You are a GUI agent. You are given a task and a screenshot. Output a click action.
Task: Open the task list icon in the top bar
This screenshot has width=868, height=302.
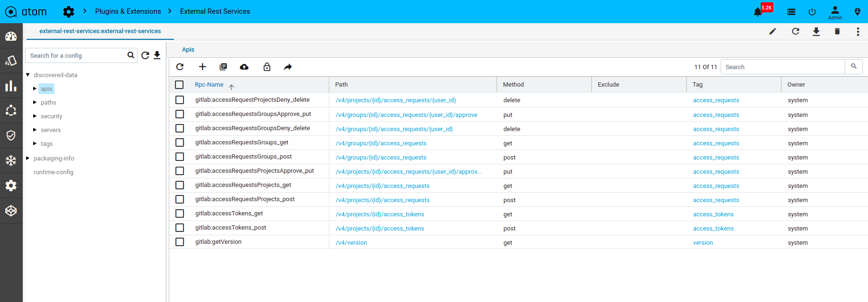coord(791,12)
